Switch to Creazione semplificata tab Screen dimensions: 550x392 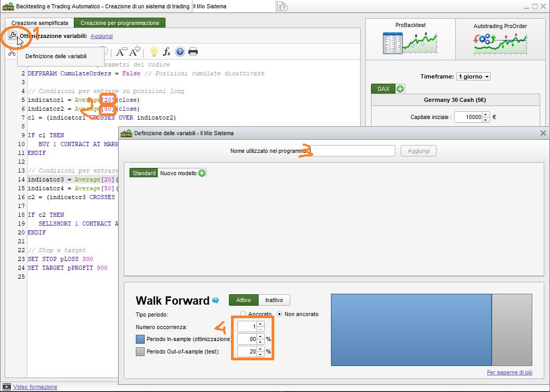tap(40, 23)
